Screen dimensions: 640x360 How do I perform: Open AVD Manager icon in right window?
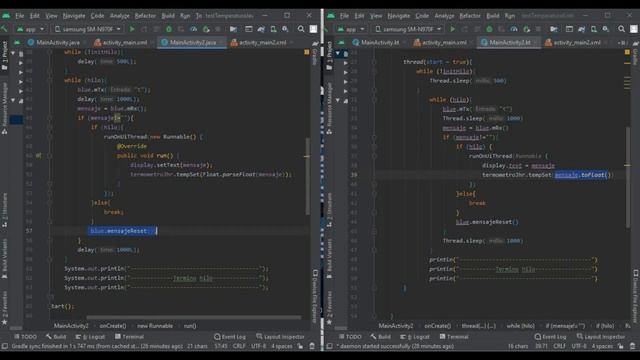(x=594, y=29)
